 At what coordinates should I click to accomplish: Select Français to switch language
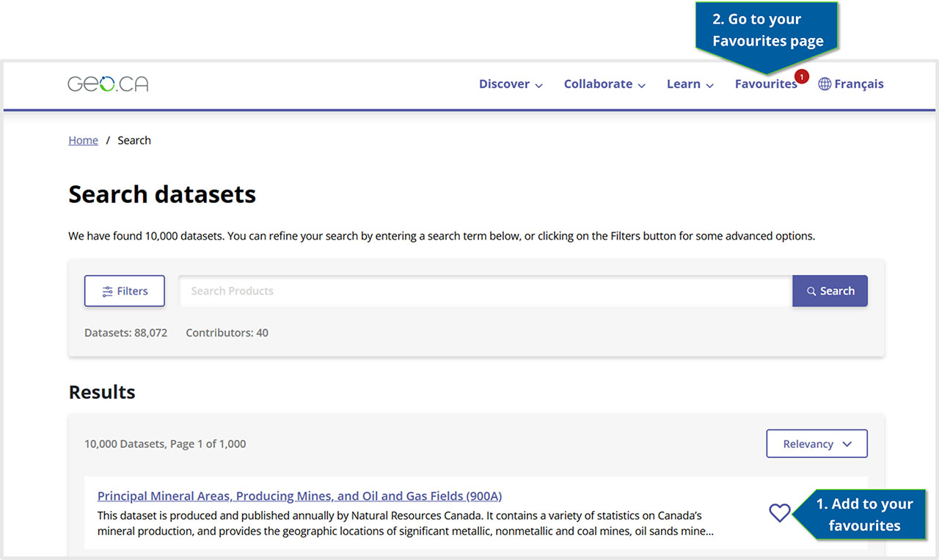click(x=858, y=84)
